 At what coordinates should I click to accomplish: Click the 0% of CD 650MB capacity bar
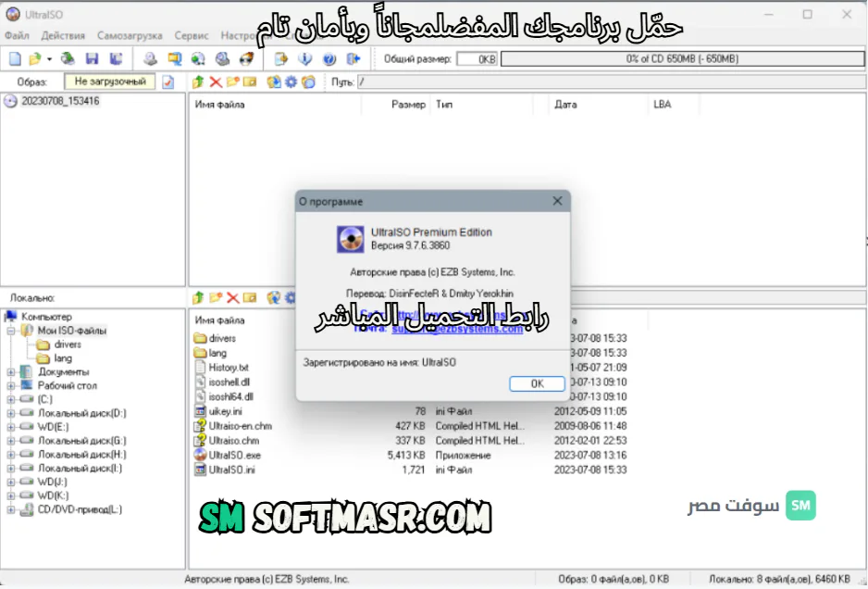pos(682,58)
